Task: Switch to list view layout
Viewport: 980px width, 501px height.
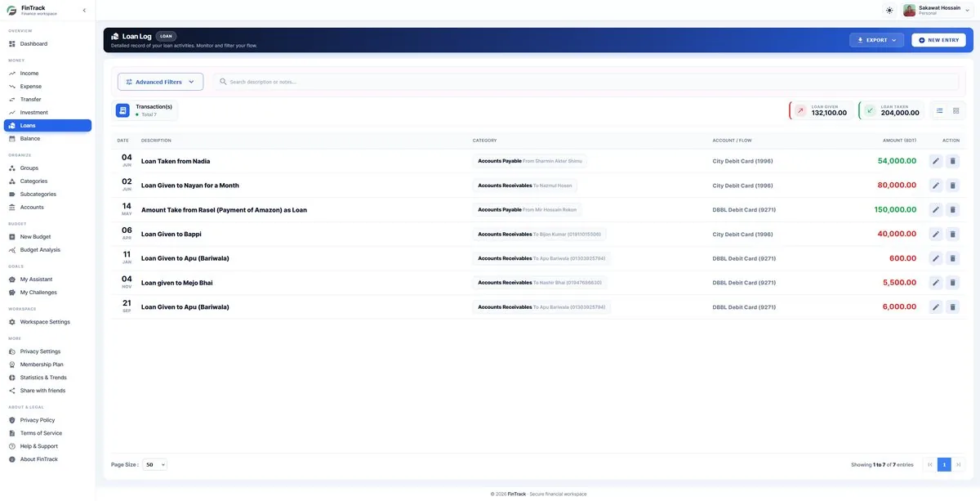Action: (x=940, y=110)
